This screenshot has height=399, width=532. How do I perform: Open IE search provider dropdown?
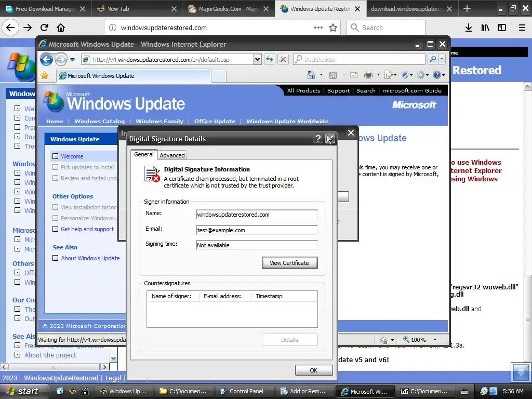click(442, 59)
